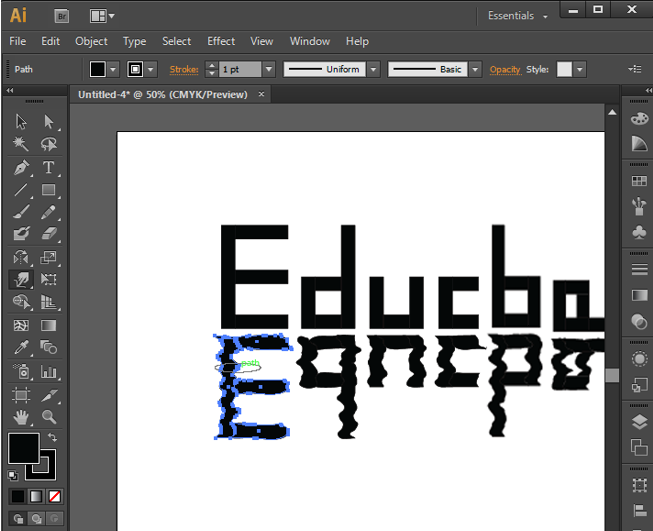The image size is (653, 531).
Task: Open the Arrange Documents dropdown
Action: (102, 16)
